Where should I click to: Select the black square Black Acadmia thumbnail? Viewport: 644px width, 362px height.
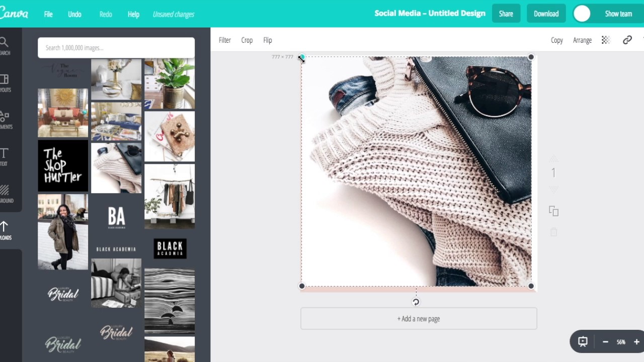pos(170,248)
